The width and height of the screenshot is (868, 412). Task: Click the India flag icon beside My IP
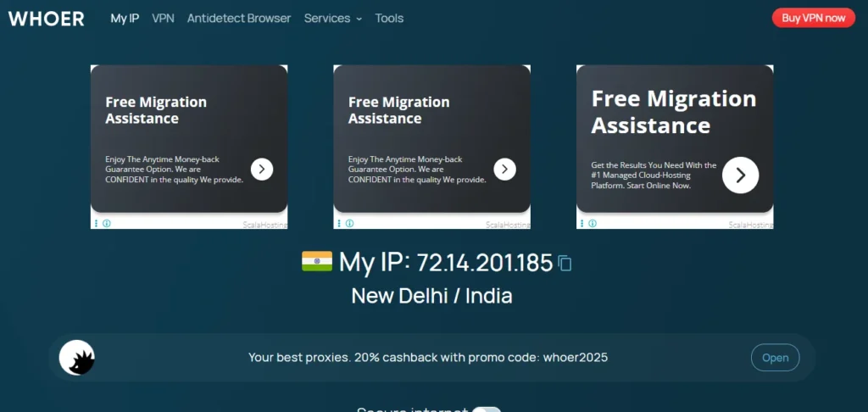pyautogui.click(x=317, y=262)
